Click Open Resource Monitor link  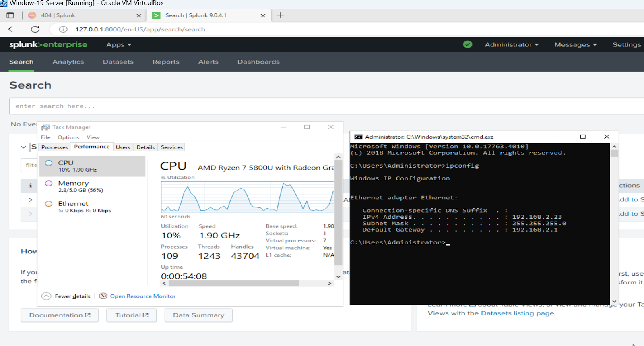[x=143, y=296]
